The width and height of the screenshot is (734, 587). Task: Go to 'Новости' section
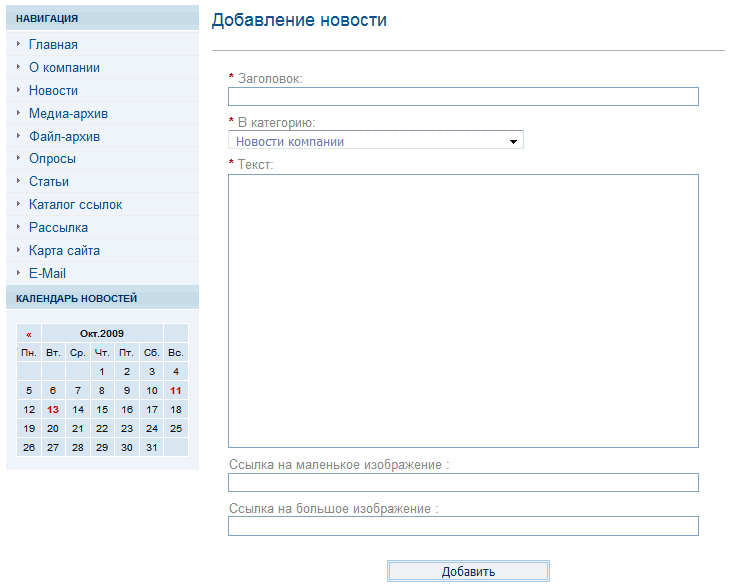pos(53,90)
